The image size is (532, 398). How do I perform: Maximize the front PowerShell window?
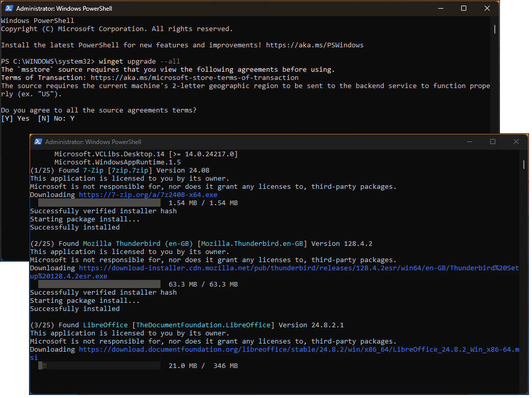[492, 142]
